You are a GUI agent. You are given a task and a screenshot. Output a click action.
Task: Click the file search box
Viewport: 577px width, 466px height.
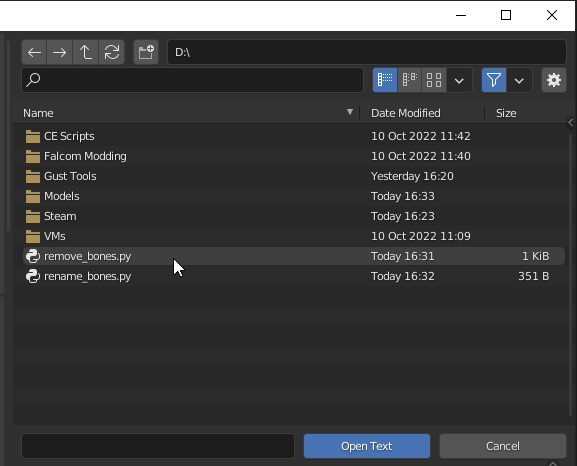[x=192, y=80]
